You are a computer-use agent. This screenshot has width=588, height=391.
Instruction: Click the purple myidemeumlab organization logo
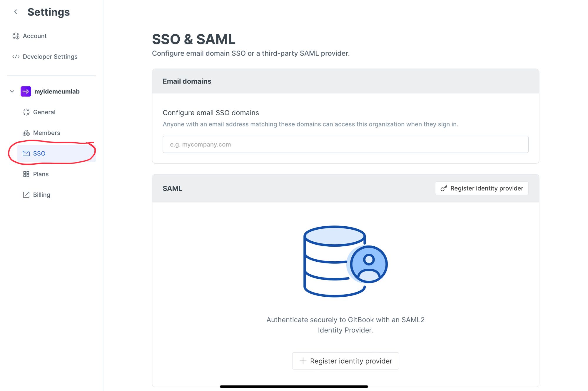pyautogui.click(x=26, y=91)
